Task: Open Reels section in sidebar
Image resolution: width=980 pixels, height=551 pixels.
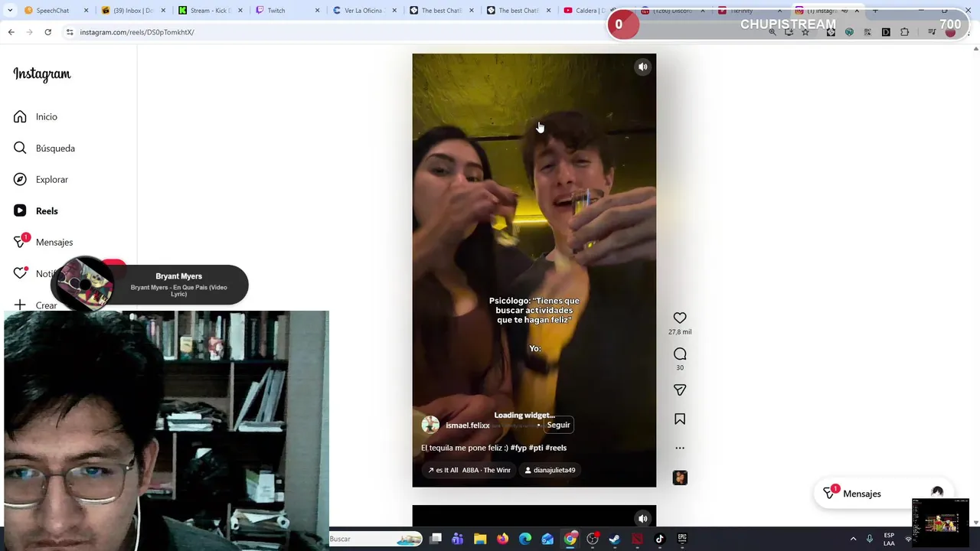Action: click(x=35, y=210)
